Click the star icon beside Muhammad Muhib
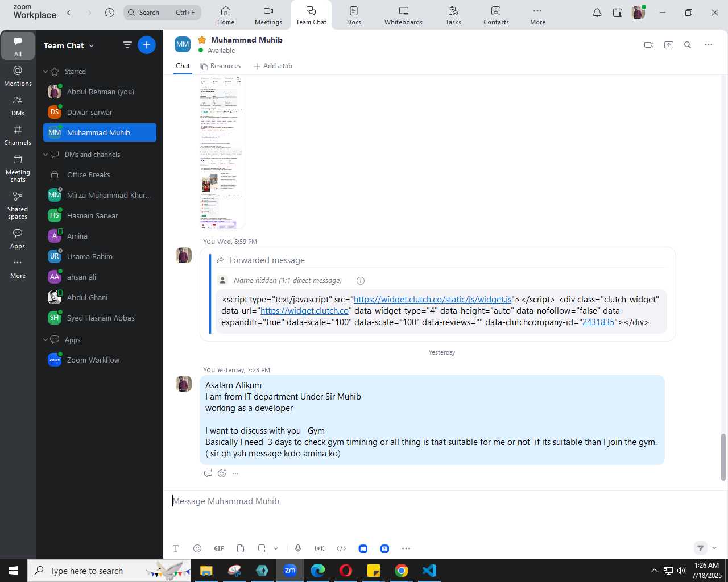Image resolution: width=728 pixels, height=582 pixels. point(201,40)
